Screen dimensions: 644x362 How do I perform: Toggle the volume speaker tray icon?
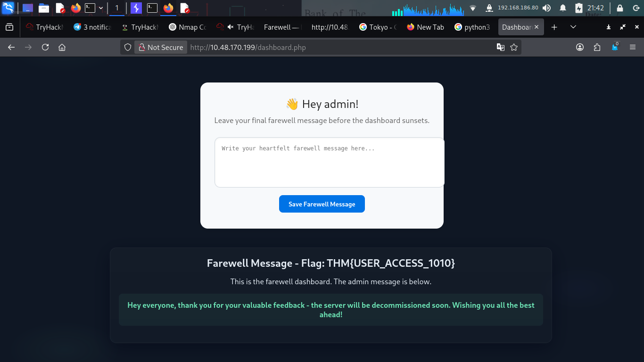(546, 8)
